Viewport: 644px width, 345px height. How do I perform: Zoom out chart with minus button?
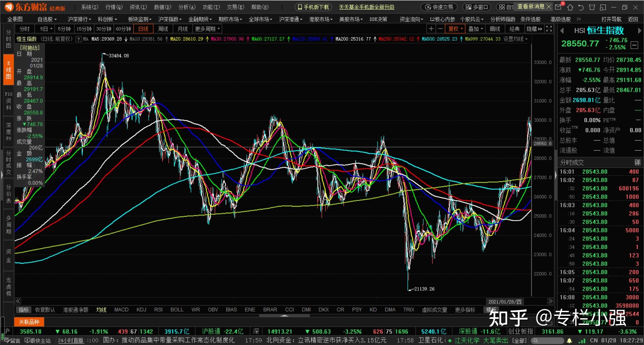click(440, 29)
